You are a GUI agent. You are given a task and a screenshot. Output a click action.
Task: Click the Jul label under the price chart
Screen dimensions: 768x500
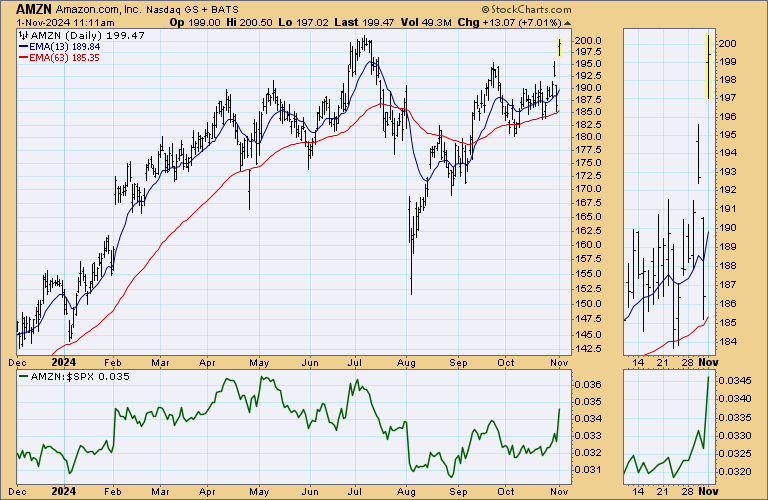355,363
